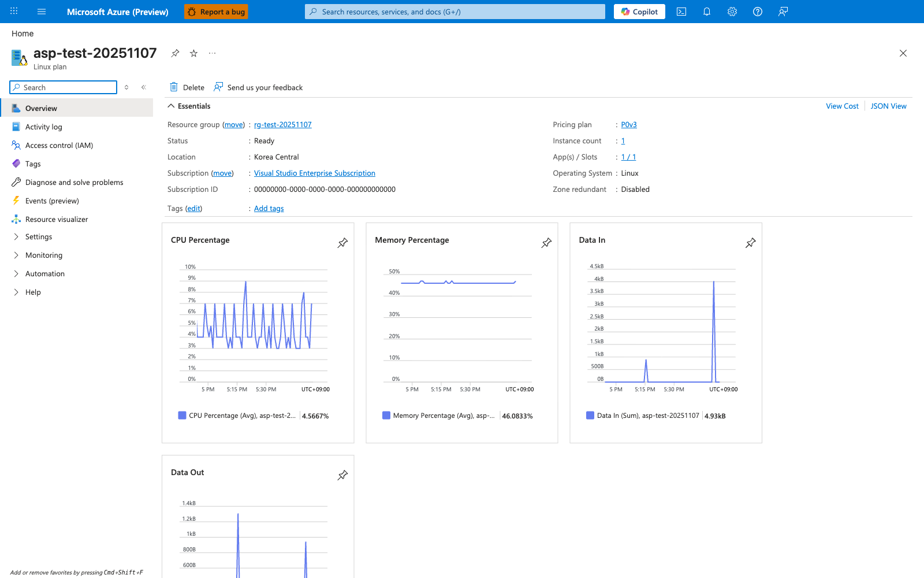Viewport: 924px width, 578px height.
Task: Pin the CPU Percentage chart
Action: pyautogui.click(x=342, y=243)
